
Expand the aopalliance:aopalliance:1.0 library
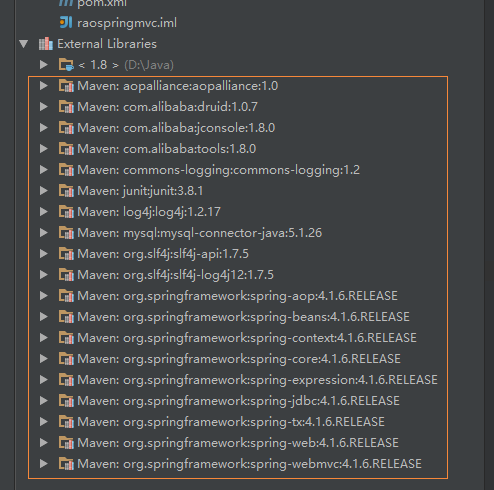click(43, 86)
